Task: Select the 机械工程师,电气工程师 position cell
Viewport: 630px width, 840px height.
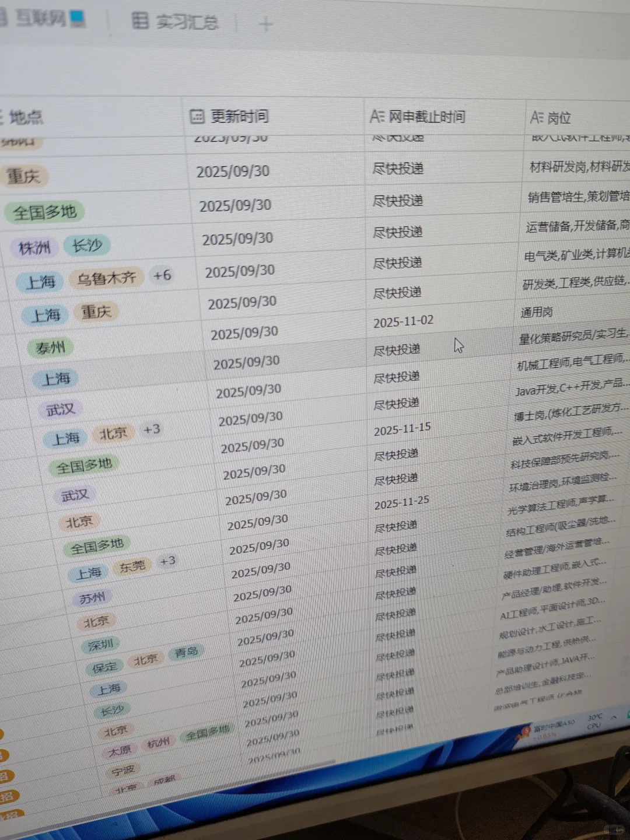Action: click(572, 362)
